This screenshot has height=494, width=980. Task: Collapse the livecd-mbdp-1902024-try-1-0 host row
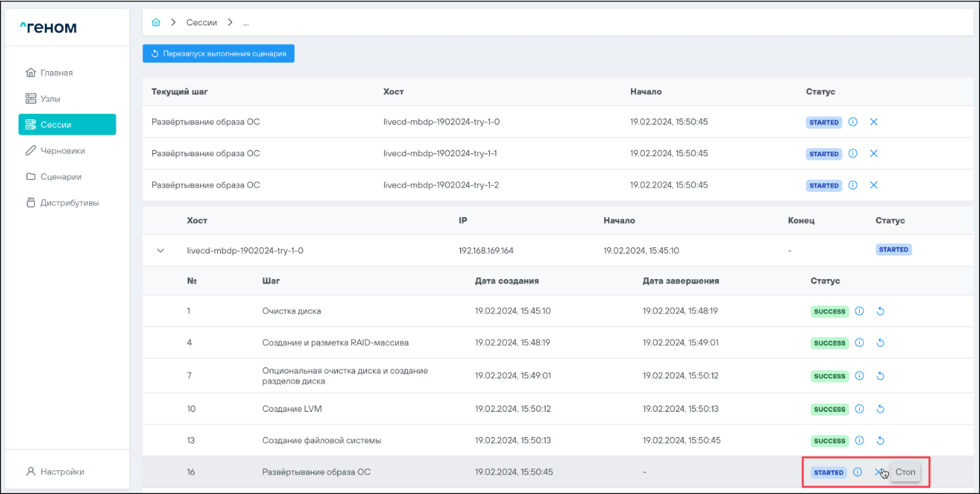coord(161,250)
